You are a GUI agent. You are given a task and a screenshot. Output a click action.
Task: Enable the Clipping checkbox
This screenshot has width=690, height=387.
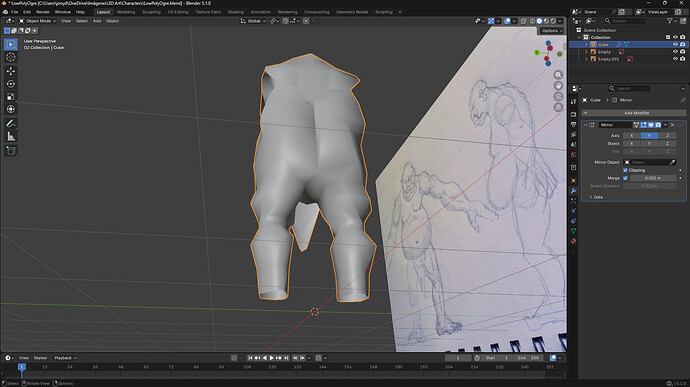tap(625, 170)
